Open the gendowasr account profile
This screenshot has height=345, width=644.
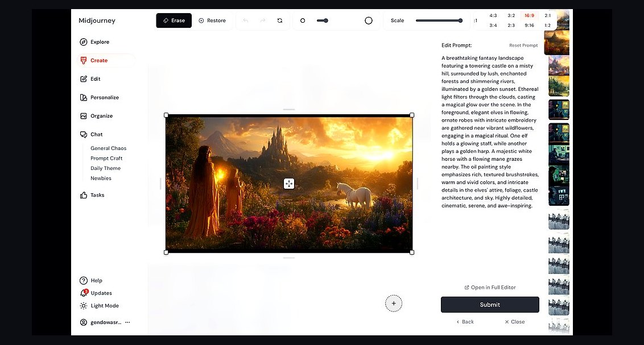[101, 322]
